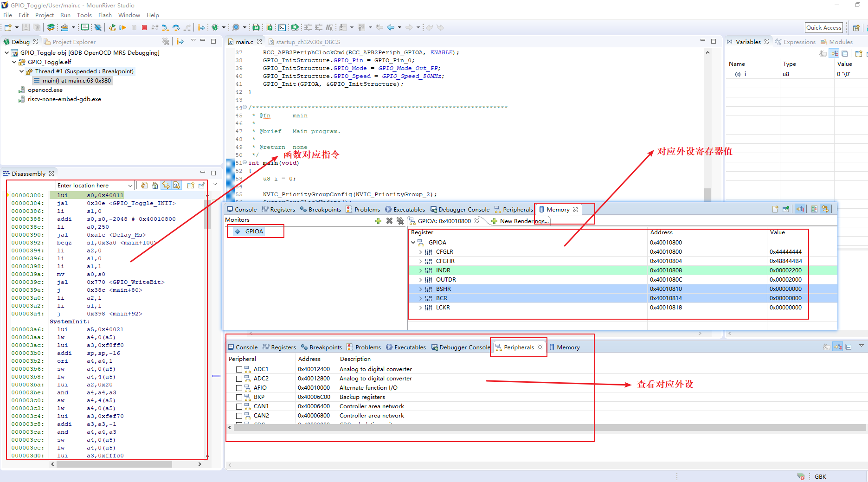This screenshot has width=868, height=482.
Task: Click the Restart debug session icon
Action: (x=112, y=27)
